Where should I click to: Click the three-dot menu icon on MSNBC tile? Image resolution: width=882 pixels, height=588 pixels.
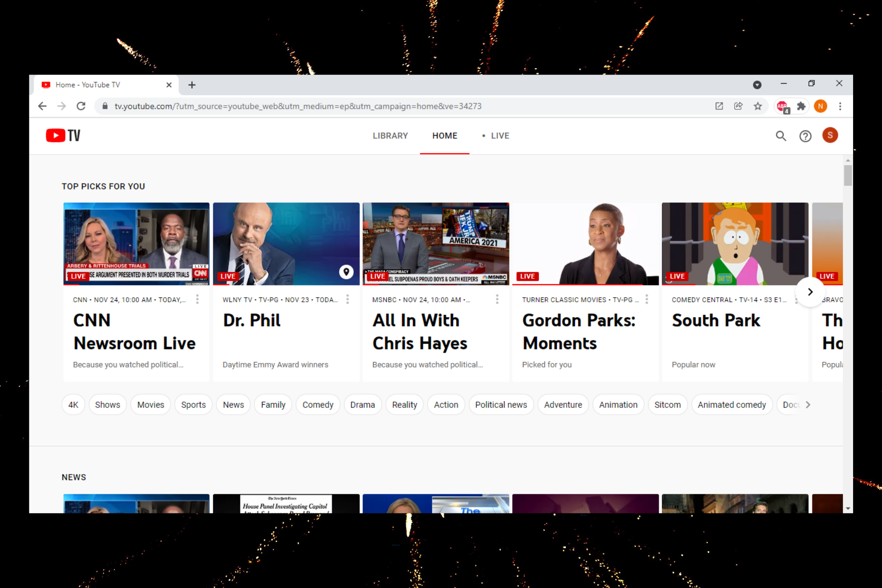pyautogui.click(x=496, y=300)
